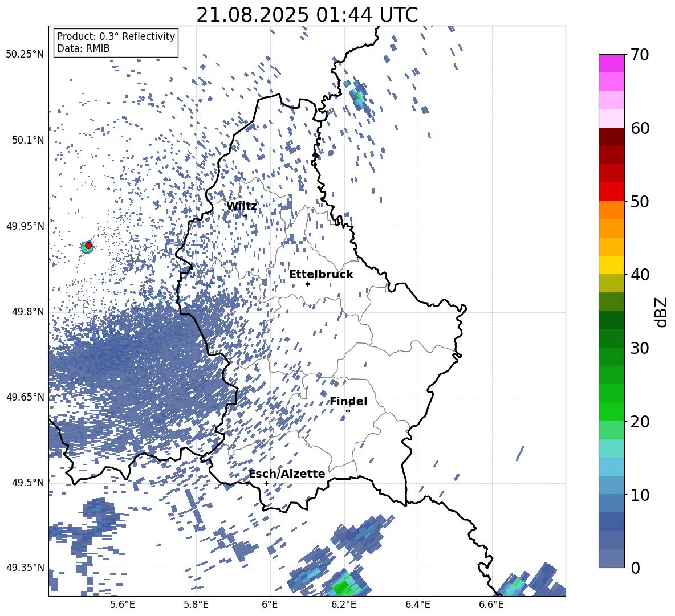Click the colorbar label 20
Viewport: 675px width, 616px height.
point(639,422)
